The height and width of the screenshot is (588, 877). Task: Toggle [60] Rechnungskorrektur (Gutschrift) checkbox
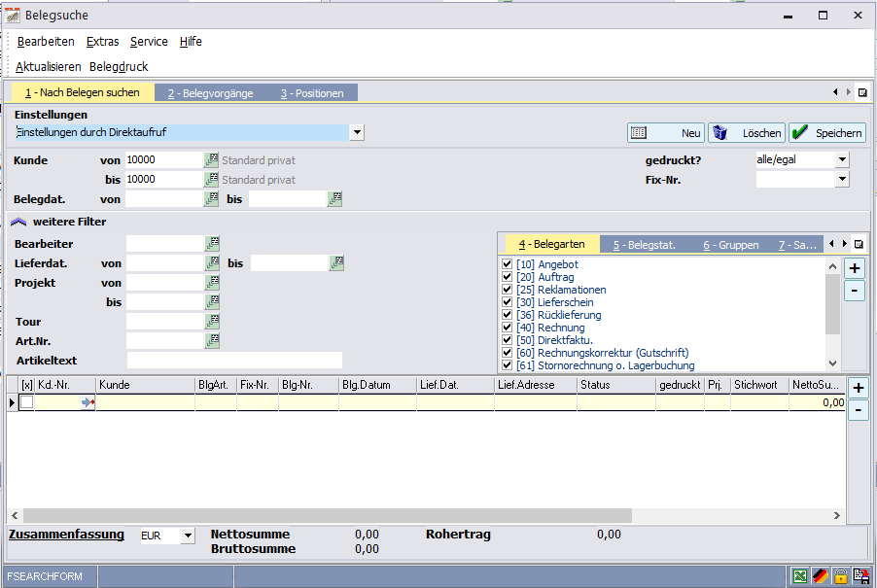click(x=508, y=353)
